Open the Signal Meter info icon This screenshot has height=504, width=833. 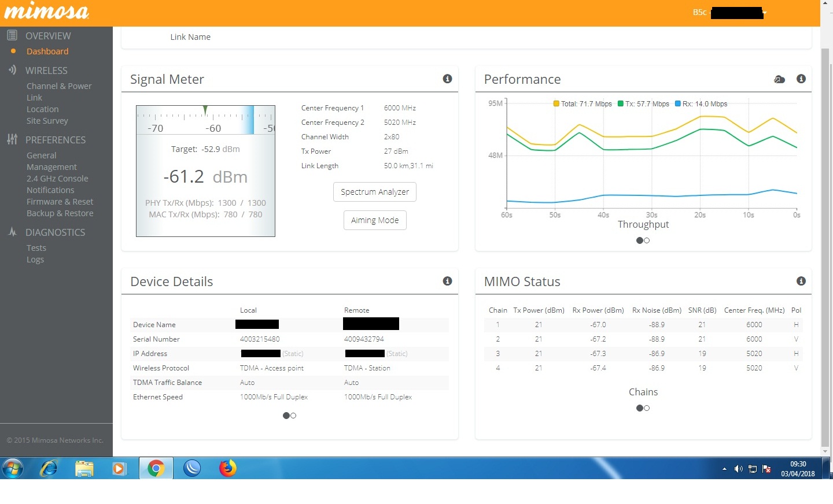pyautogui.click(x=447, y=79)
